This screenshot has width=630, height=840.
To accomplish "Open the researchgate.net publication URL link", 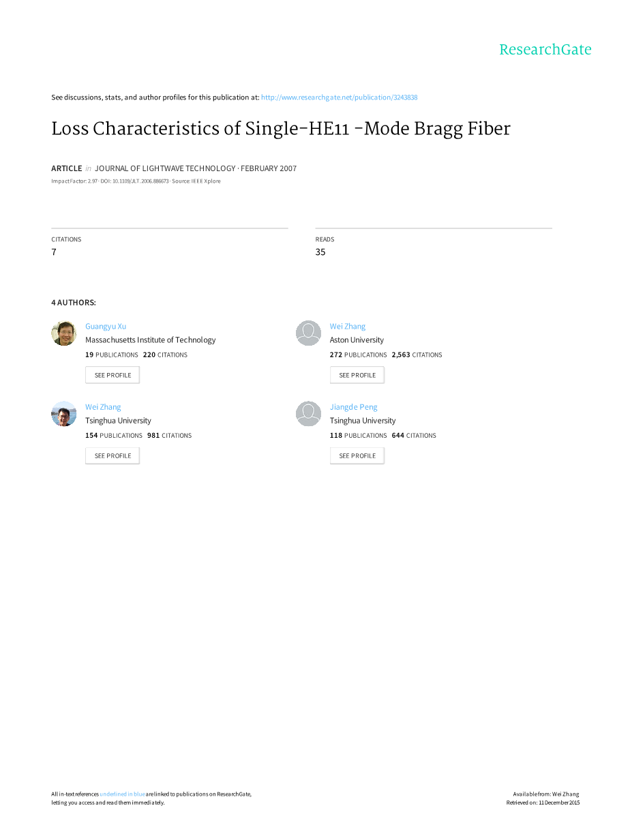I will (339, 97).
